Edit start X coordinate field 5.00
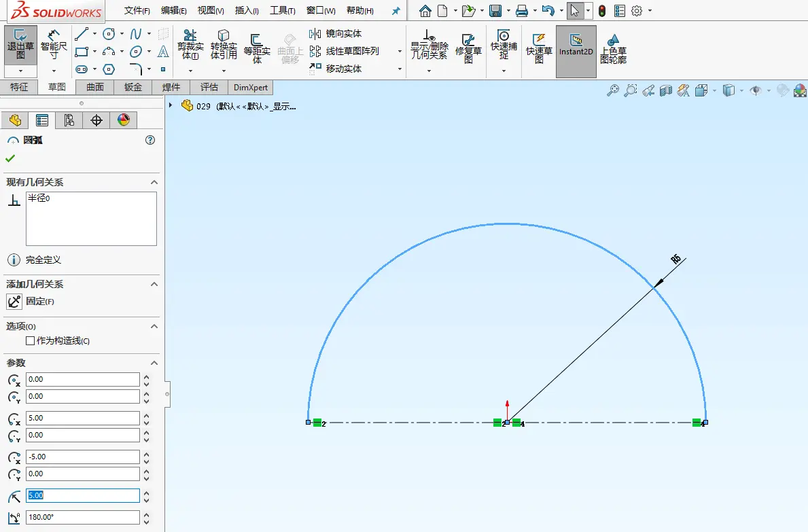 tap(83, 418)
